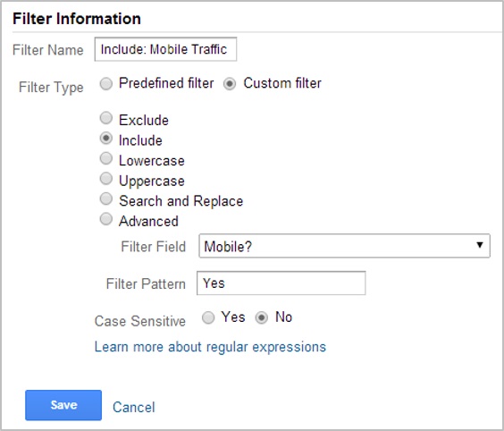Choose the Exclude filter option
This screenshot has width=504, height=431.
click(106, 118)
